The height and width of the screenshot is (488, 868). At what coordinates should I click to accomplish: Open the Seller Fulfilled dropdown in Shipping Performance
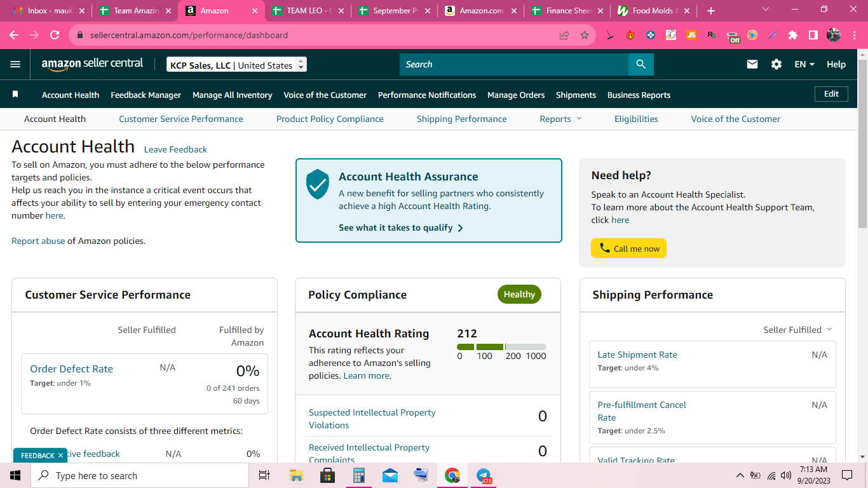[x=797, y=330]
